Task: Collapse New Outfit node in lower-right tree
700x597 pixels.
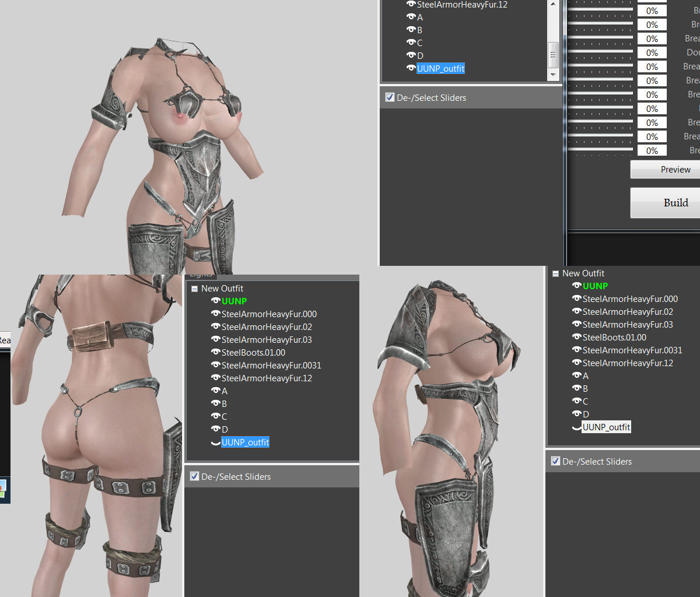Action: pyautogui.click(x=555, y=273)
